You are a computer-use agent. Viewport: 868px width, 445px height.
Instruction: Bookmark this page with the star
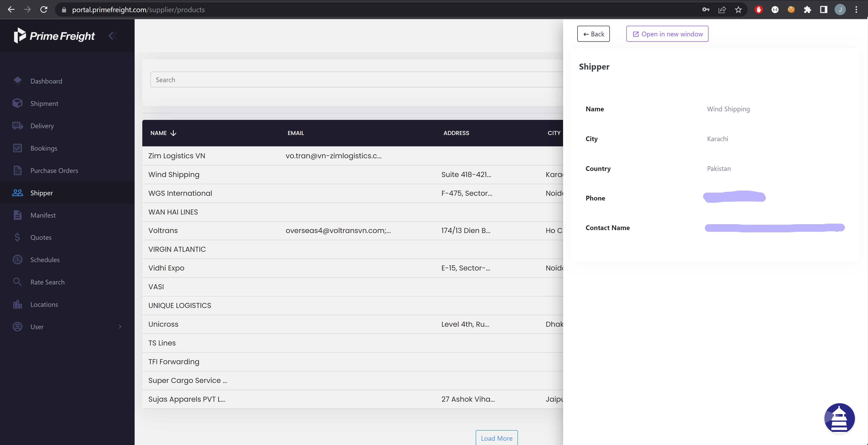(738, 10)
